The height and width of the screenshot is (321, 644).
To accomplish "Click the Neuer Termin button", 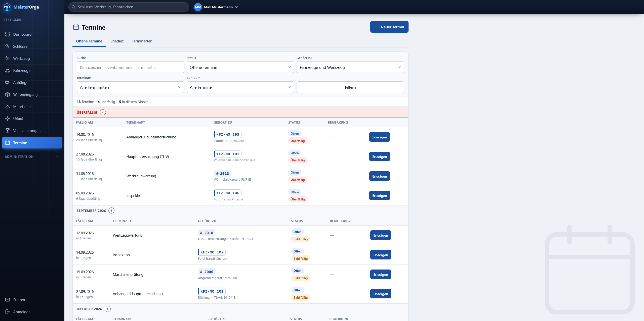I will (389, 27).
